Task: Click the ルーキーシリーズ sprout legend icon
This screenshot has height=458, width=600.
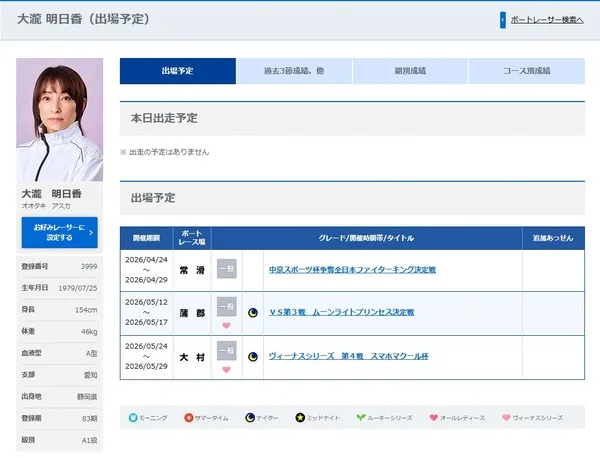Action: (x=361, y=417)
